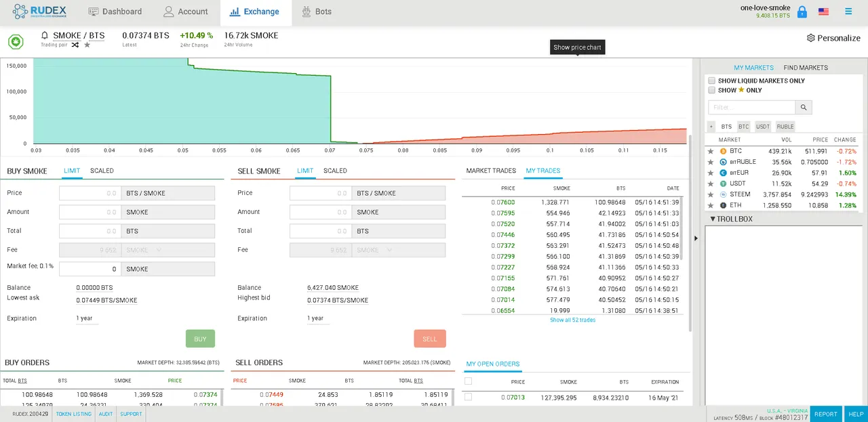Screen dimensions: 868x422
Task: Open buy fee asset SMOKE dropdown
Action: [x=168, y=250]
